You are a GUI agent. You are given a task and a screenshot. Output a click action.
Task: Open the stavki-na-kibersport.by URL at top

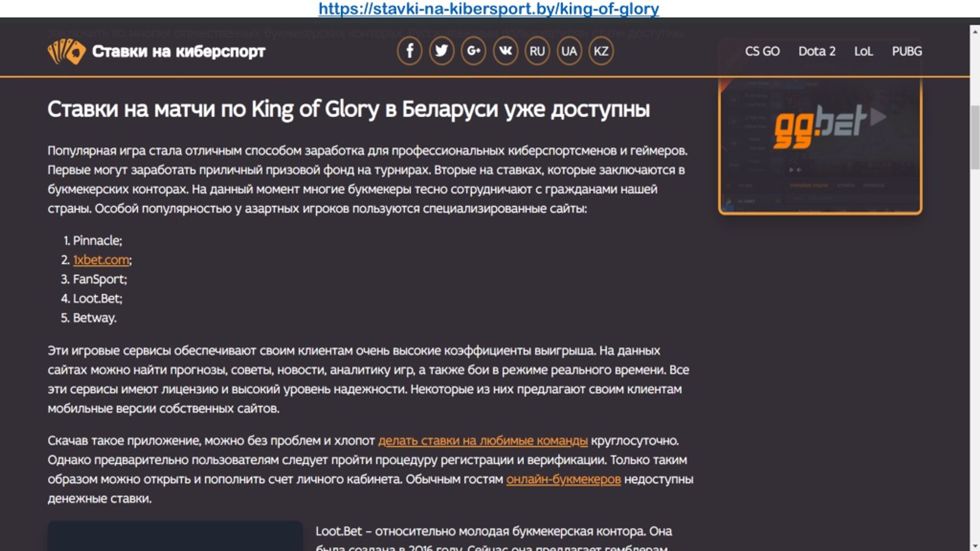point(489,8)
